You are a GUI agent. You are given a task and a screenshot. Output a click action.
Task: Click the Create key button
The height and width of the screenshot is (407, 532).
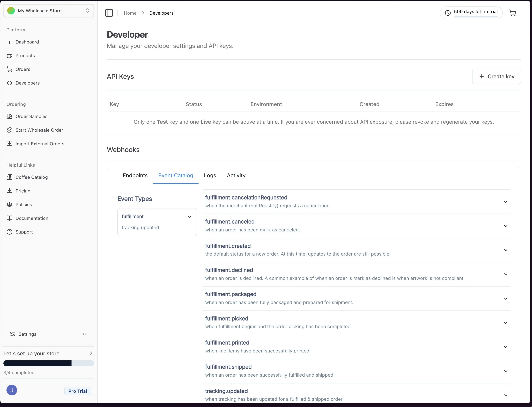pos(496,77)
